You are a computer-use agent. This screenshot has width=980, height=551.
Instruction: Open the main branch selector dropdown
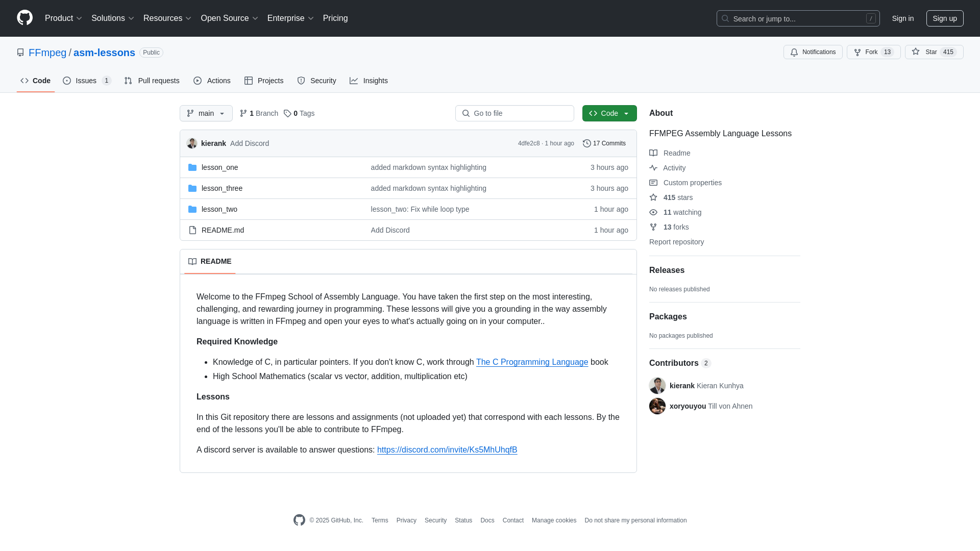tap(206, 113)
